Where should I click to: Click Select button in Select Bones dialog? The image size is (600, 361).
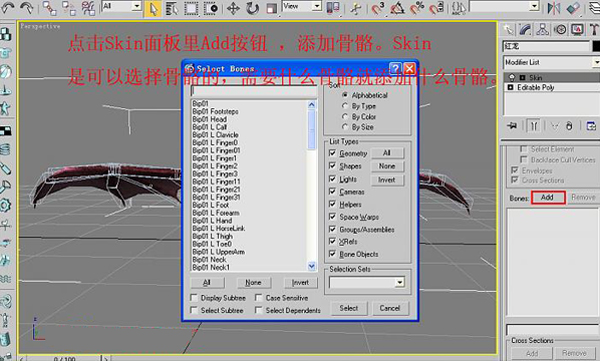click(x=349, y=308)
